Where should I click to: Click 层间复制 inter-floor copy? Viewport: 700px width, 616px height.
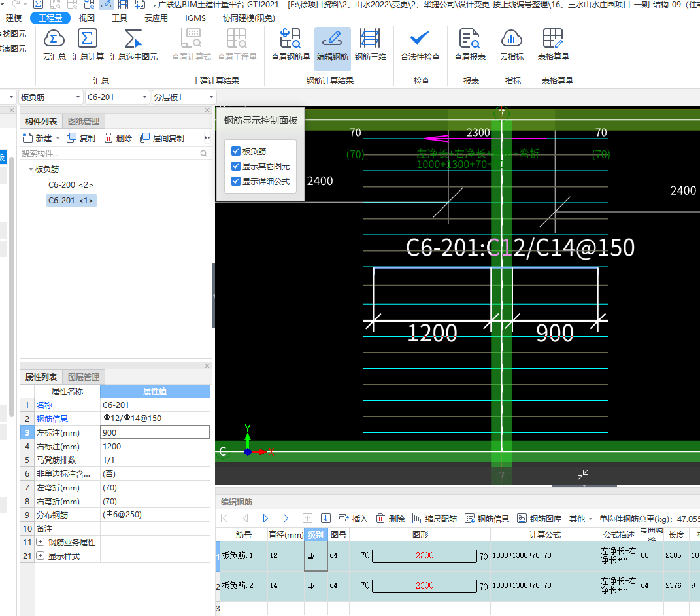(x=161, y=138)
